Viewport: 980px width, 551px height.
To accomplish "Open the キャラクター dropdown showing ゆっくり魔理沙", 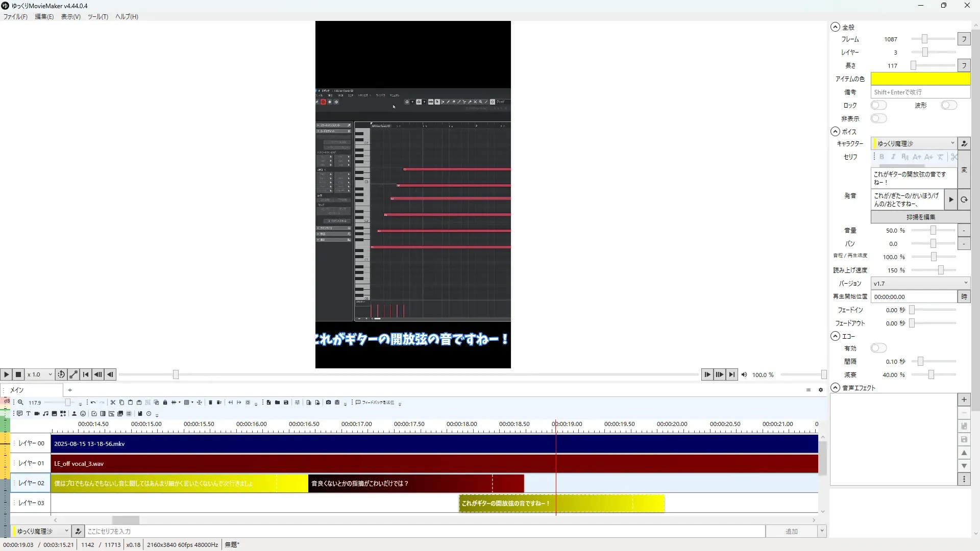I will click(914, 143).
